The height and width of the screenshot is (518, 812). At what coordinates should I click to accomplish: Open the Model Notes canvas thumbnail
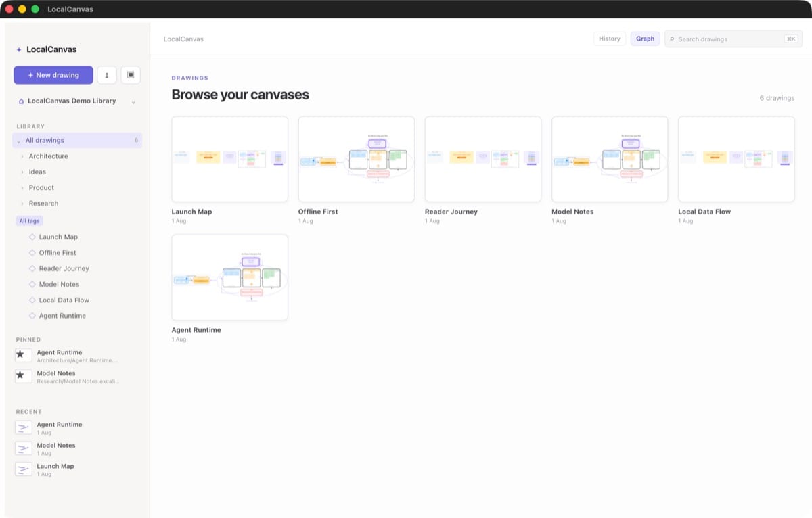tap(610, 159)
